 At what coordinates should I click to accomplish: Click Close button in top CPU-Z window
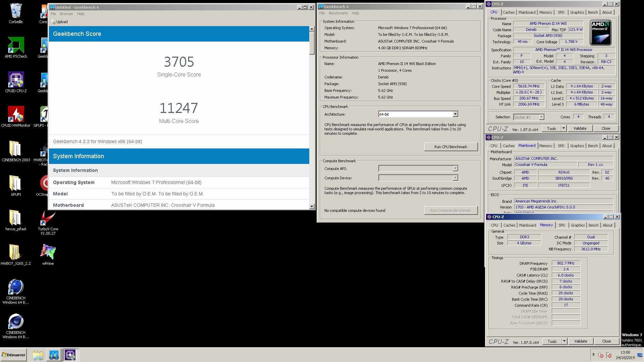coord(606,128)
